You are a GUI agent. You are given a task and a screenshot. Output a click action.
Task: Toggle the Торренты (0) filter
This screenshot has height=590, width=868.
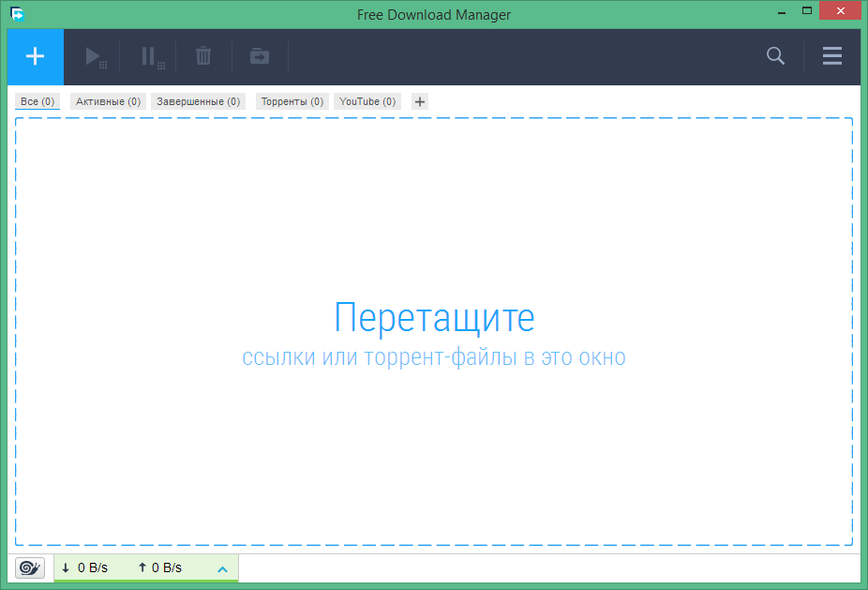pyautogui.click(x=292, y=100)
